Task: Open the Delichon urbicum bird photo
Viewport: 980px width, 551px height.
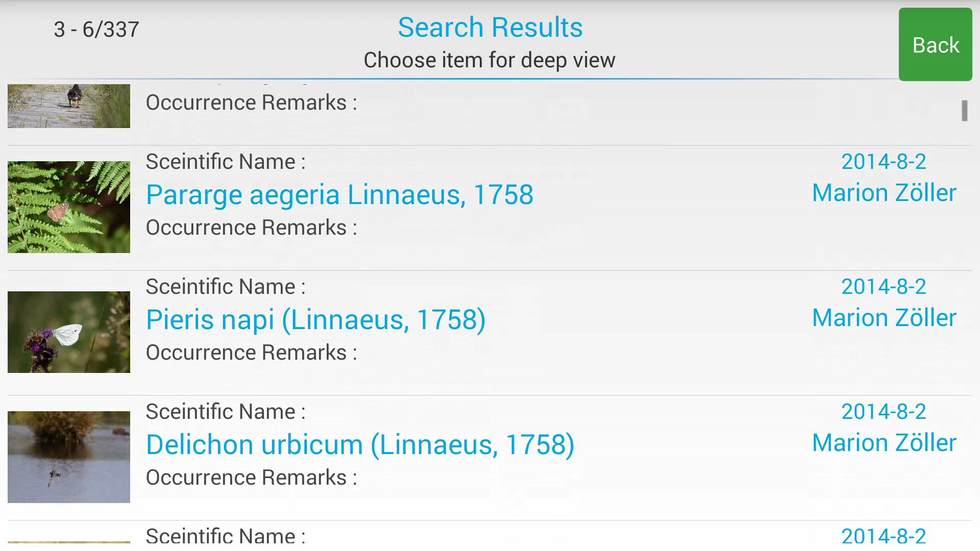Action: [69, 457]
